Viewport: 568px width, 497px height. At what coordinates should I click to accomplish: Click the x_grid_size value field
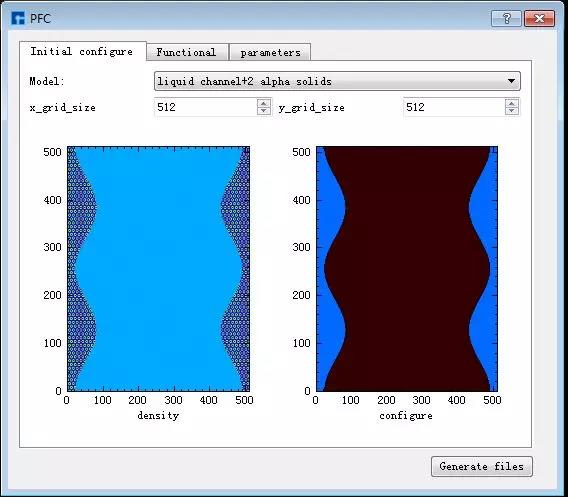206,107
